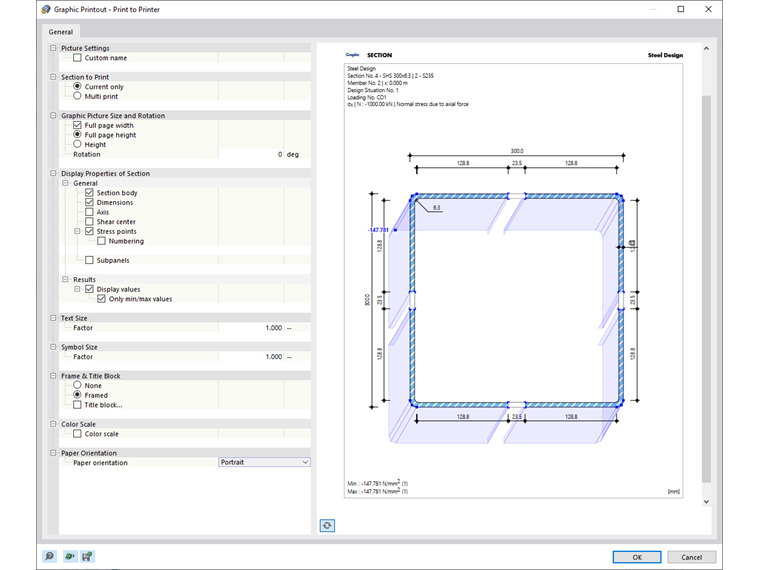Open the General tab
760x570 pixels.
pyautogui.click(x=61, y=32)
